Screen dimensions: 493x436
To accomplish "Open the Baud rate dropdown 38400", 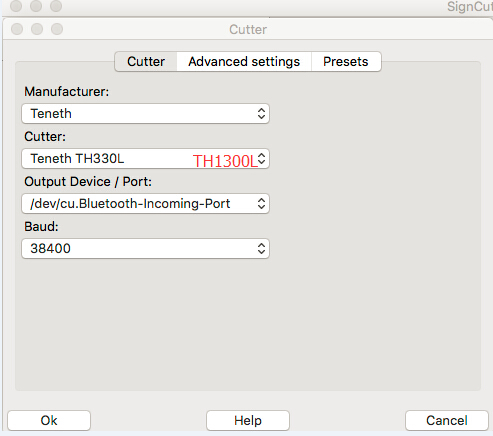I will click(x=145, y=249).
